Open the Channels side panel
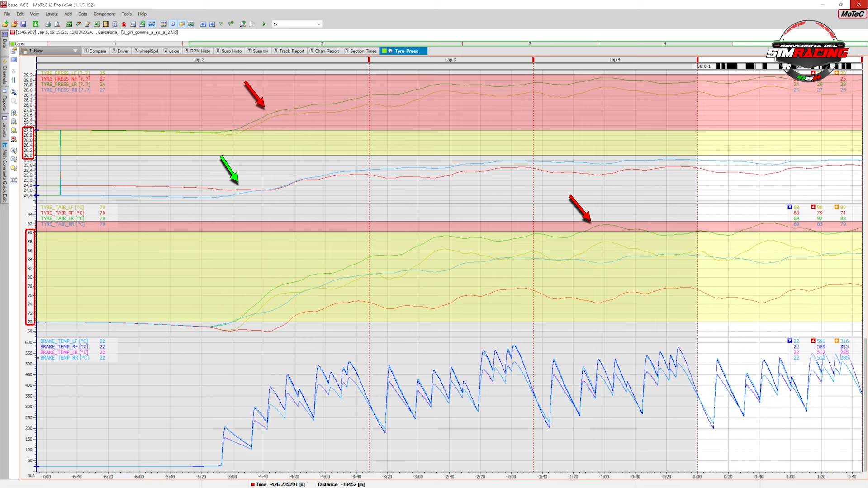The height and width of the screenshot is (488, 868). click(x=5, y=72)
